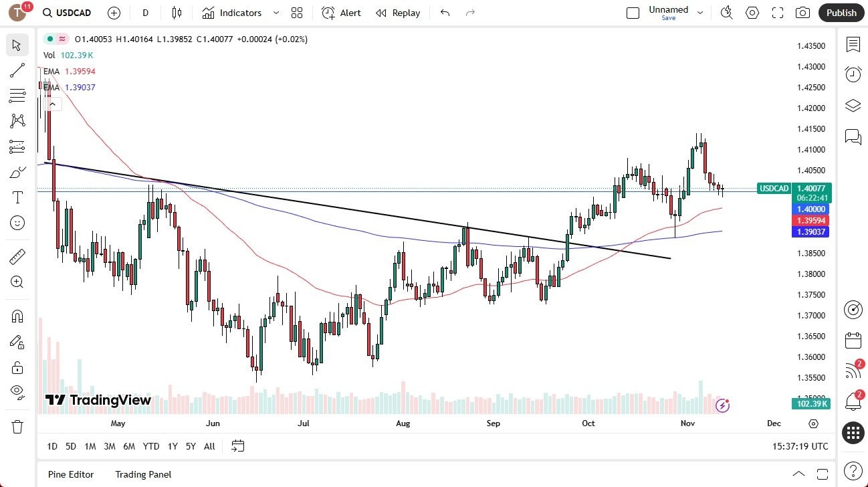Open the Indicators dropdown arrow
868x487 pixels.
[x=276, y=13]
